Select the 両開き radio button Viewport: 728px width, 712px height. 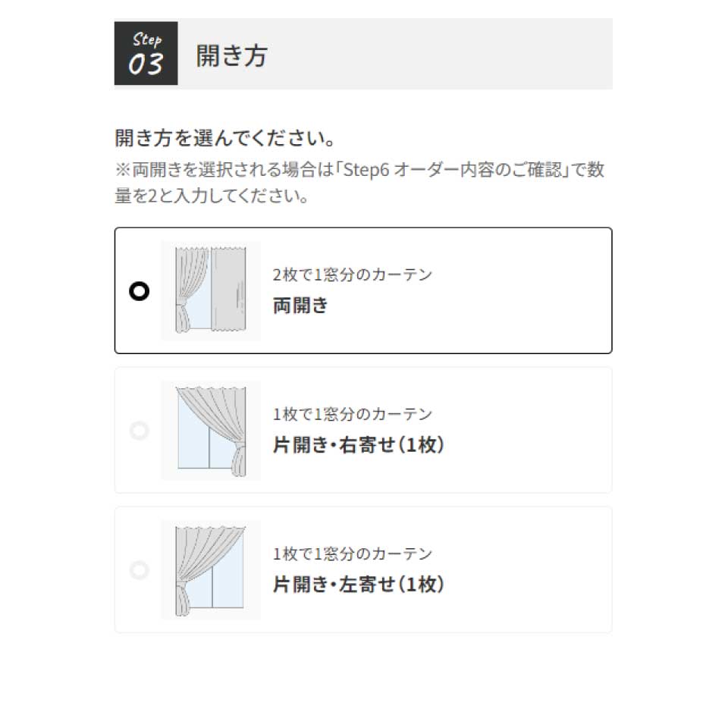point(139,291)
